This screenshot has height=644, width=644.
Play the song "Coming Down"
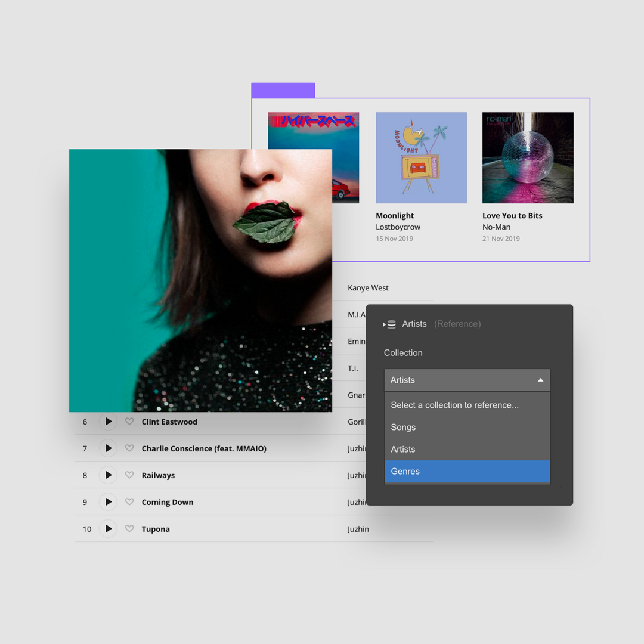[x=108, y=502]
